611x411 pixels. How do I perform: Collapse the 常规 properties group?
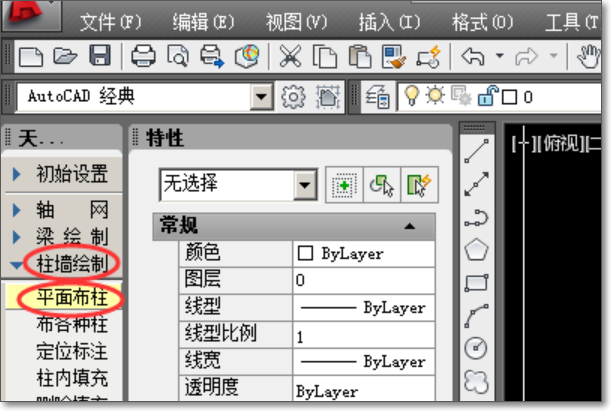click(409, 226)
